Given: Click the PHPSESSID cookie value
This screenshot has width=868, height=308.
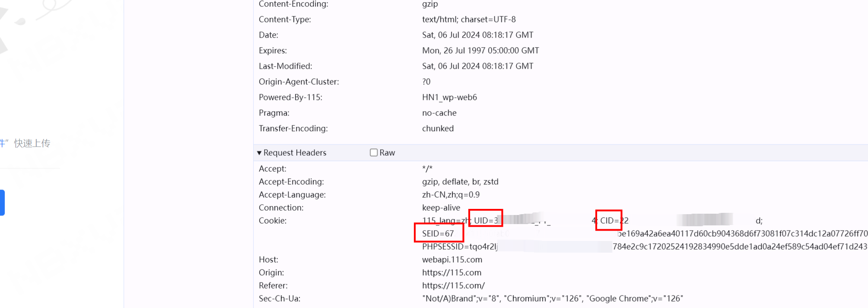Looking at the screenshot, I should click(x=460, y=247).
